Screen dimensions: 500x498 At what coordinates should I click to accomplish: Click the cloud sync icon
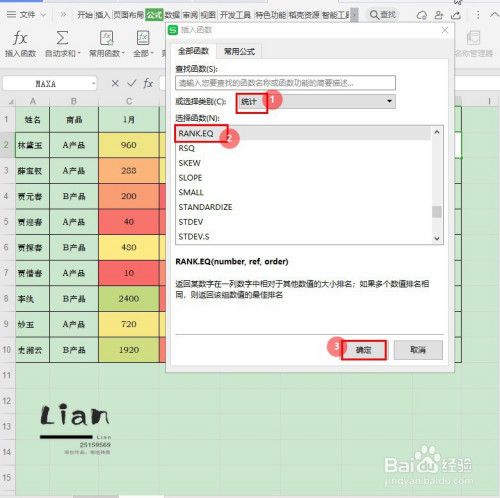point(422,15)
